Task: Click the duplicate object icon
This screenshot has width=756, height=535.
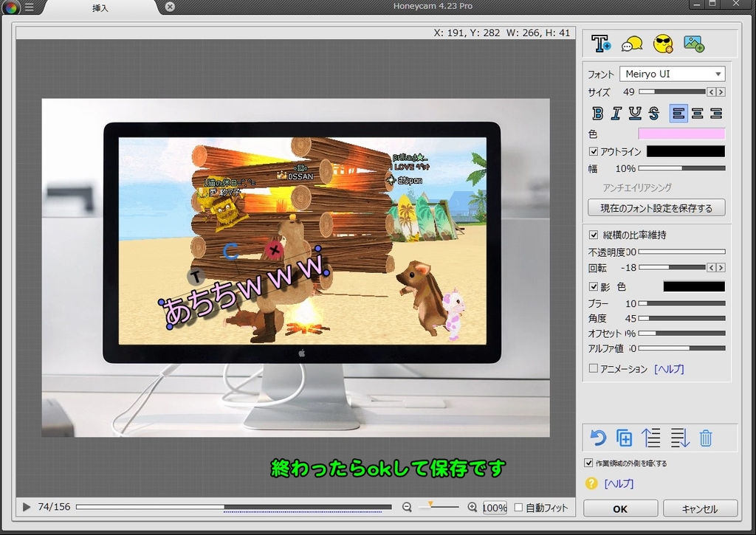Action: pos(625,438)
